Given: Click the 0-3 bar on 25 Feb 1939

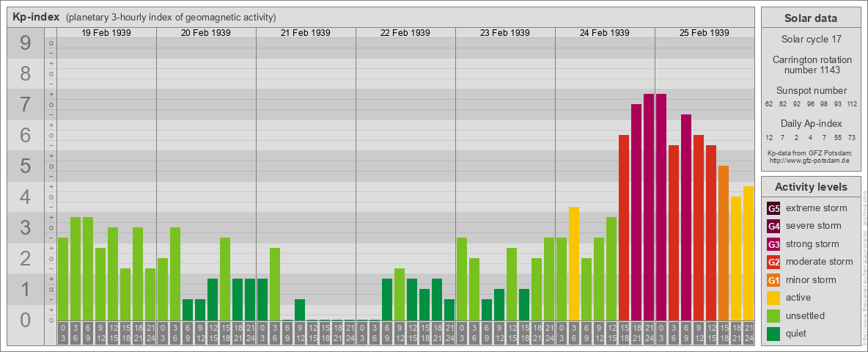Looking at the screenshot, I should pyautogui.click(x=661, y=207).
